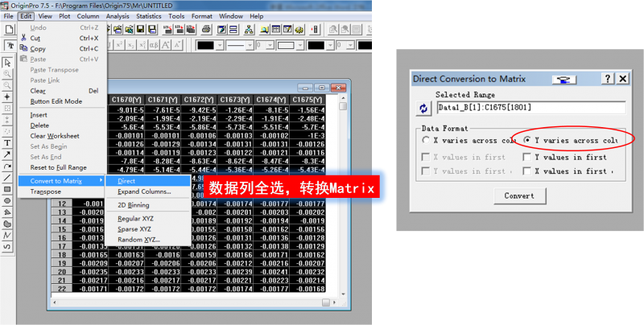Image resolution: width=644 pixels, height=325 pixels.
Task: Open the Column menu
Action: 88,16
